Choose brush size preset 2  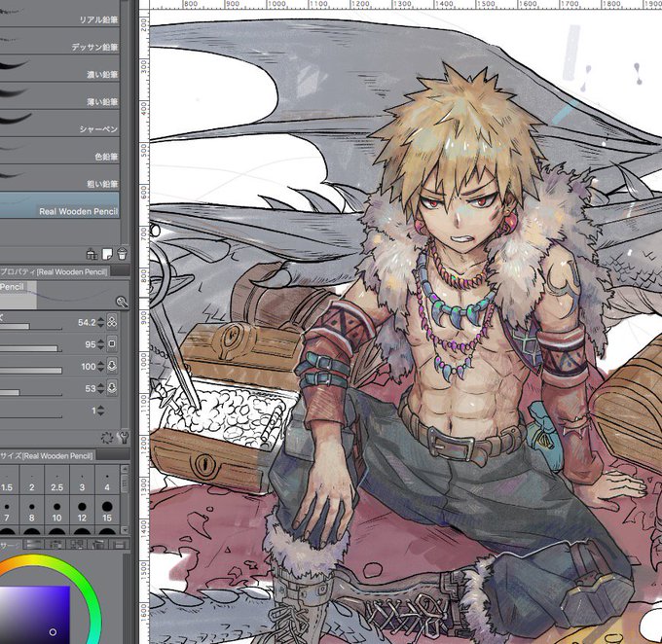[32, 481]
